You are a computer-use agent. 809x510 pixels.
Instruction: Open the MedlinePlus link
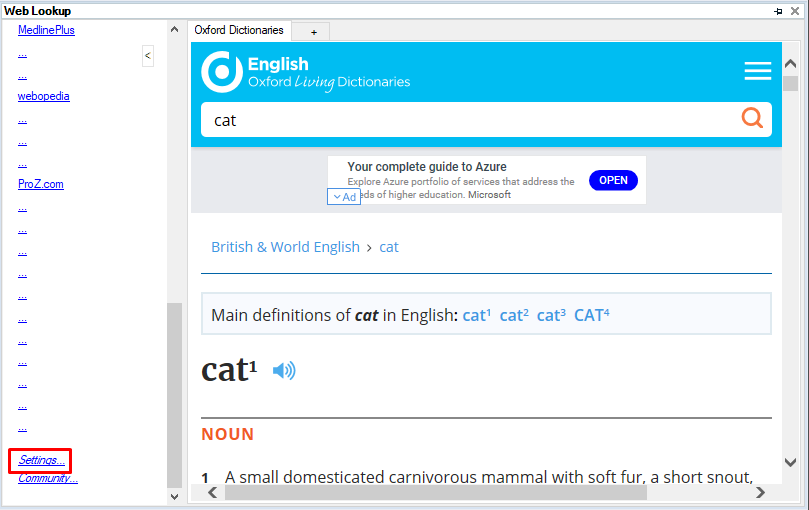[46, 30]
